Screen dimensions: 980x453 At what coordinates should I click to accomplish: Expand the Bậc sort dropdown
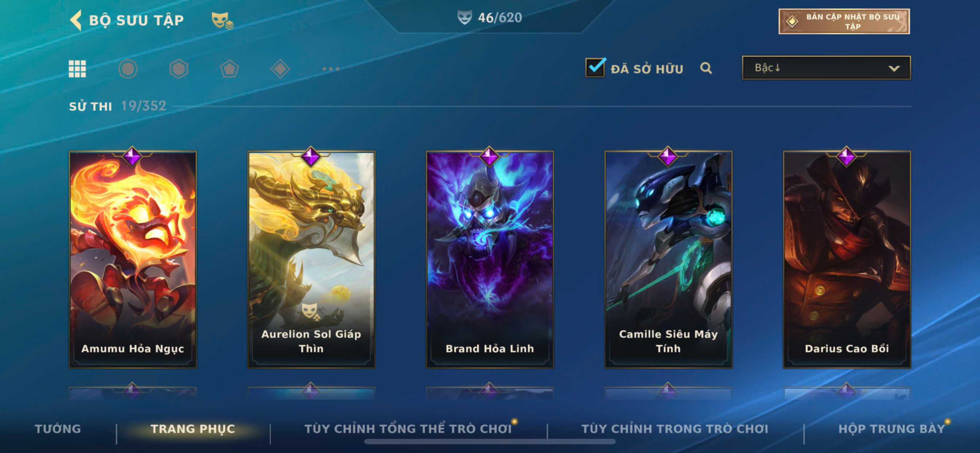point(826,68)
